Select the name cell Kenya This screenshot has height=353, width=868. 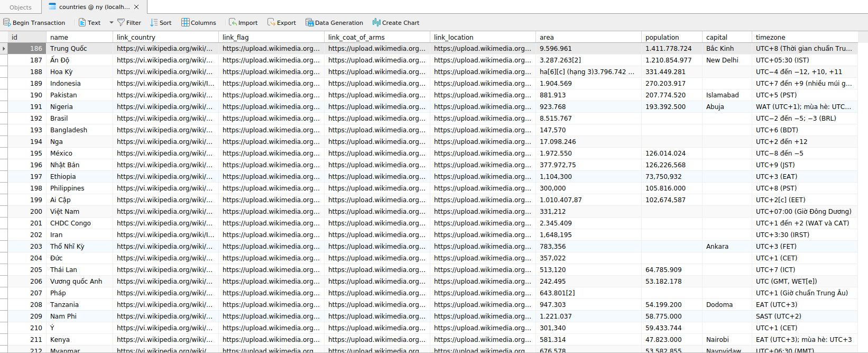[79, 339]
